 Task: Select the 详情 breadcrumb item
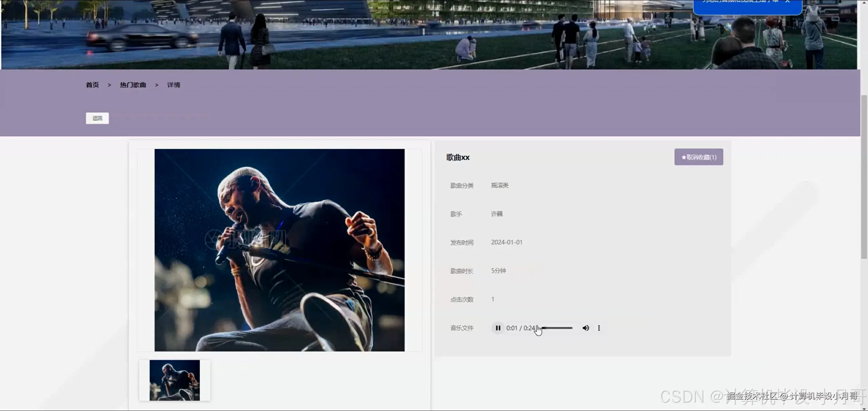point(173,85)
